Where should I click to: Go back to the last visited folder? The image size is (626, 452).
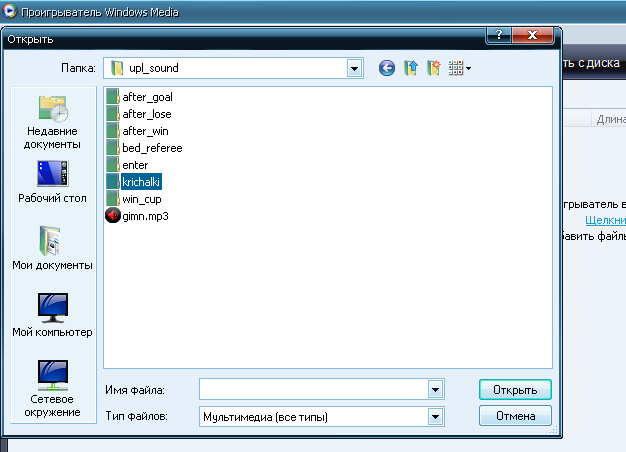coord(386,68)
